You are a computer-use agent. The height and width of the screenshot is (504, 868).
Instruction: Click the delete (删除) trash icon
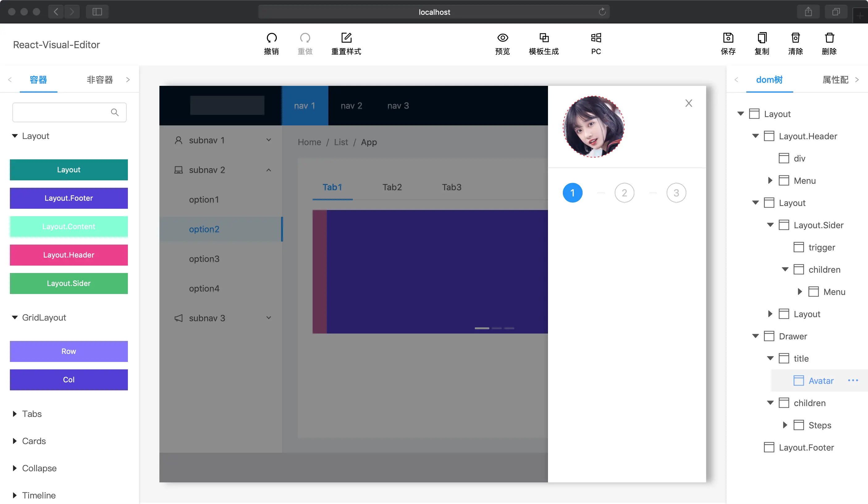click(829, 38)
